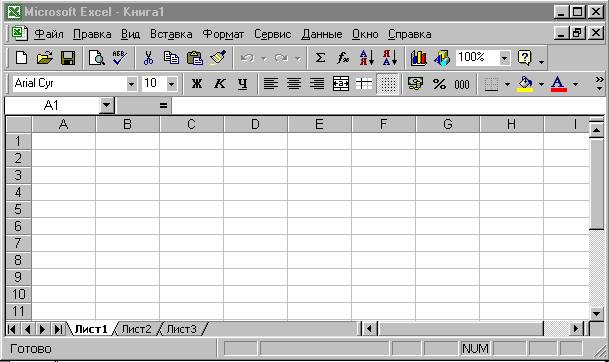Screen dimensions: 609x362
Task: Switch to the Лист2 sheet tab
Action: click(136, 329)
